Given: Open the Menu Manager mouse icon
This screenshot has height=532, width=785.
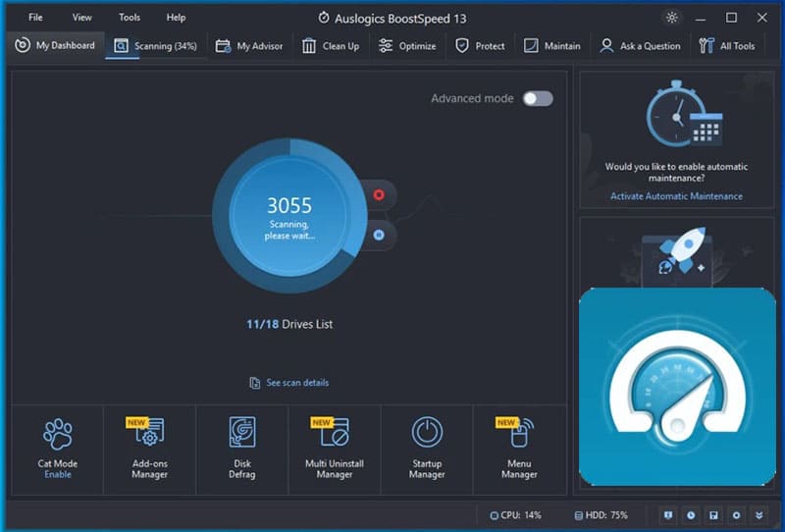Looking at the screenshot, I should [x=520, y=433].
